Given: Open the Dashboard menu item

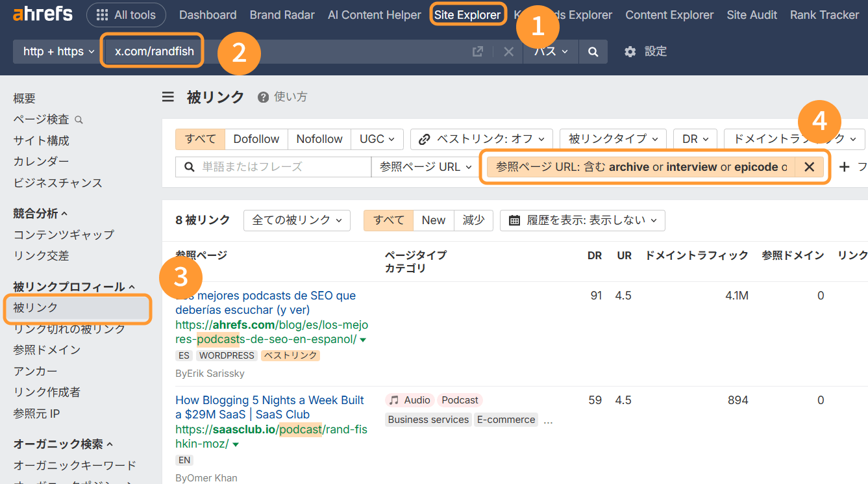Looking at the screenshot, I should [208, 14].
